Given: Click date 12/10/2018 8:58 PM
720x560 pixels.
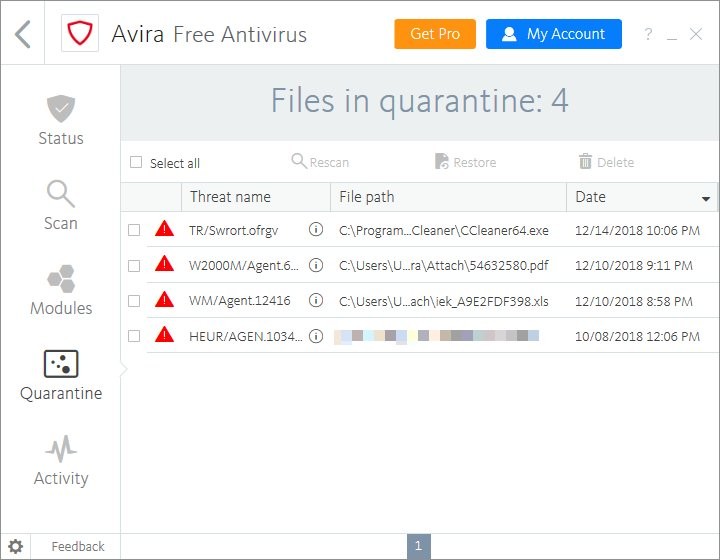Looking at the screenshot, I should [634, 302].
